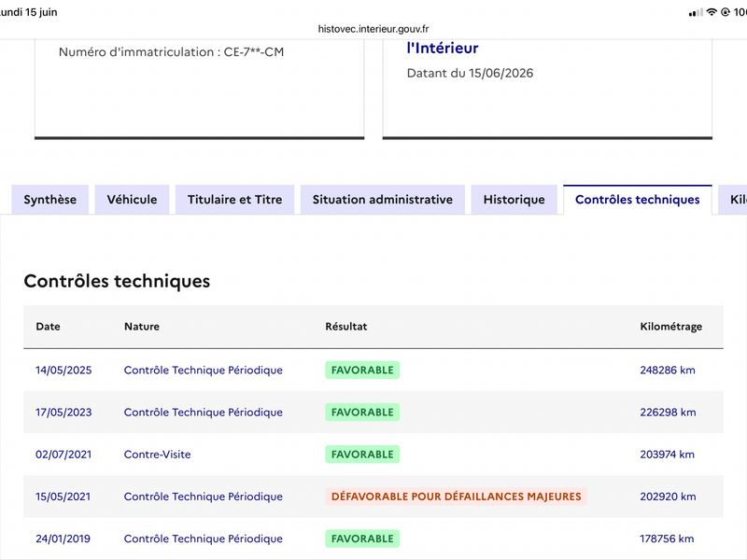Tap the histovec.interieur.gouv.fr address bar

373,29
